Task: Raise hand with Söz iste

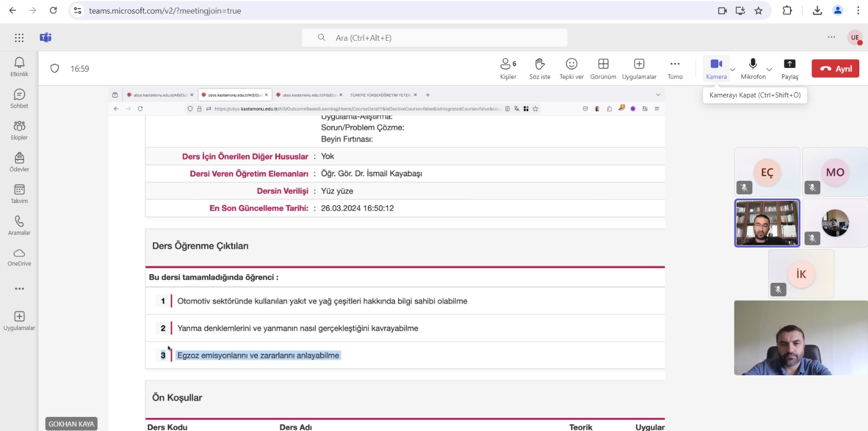Action: tap(540, 68)
